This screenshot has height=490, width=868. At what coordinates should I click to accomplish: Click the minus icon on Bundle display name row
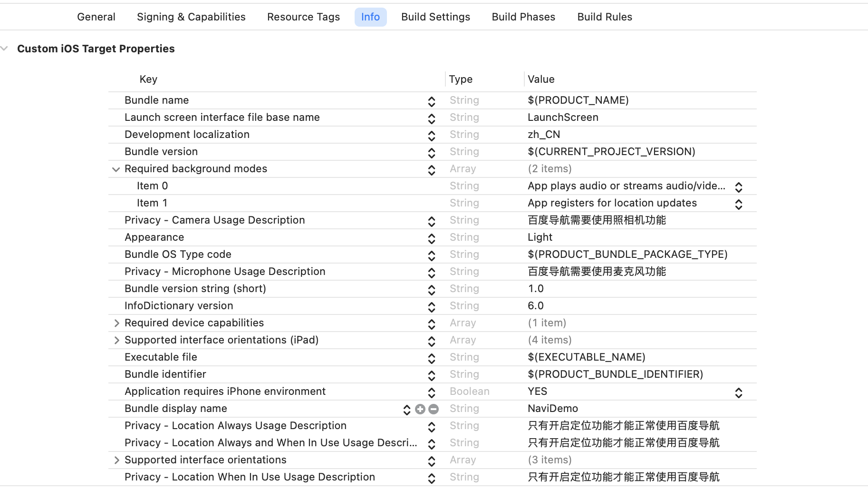coord(433,409)
